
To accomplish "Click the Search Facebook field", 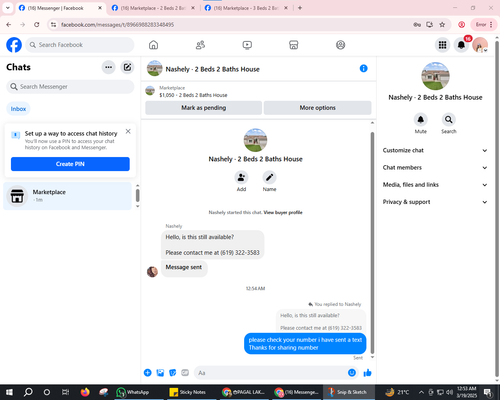I will point(80,45).
